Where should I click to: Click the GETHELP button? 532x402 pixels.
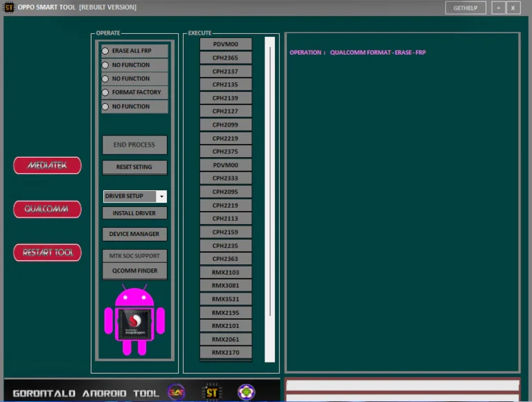point(465,8)
